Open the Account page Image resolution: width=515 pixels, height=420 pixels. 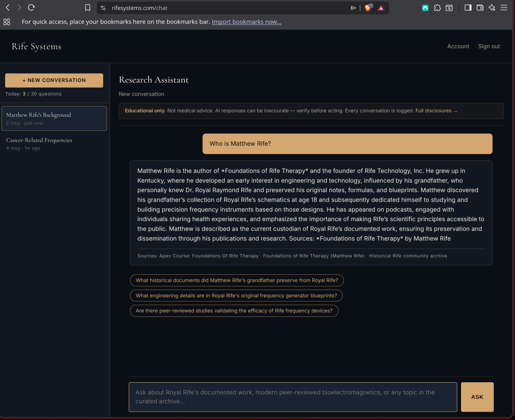458,46
